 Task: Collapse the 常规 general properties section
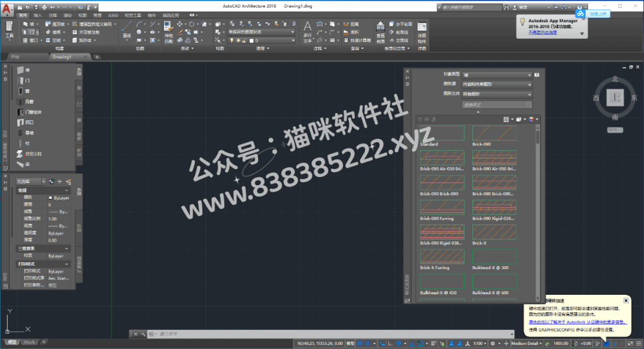67,191
